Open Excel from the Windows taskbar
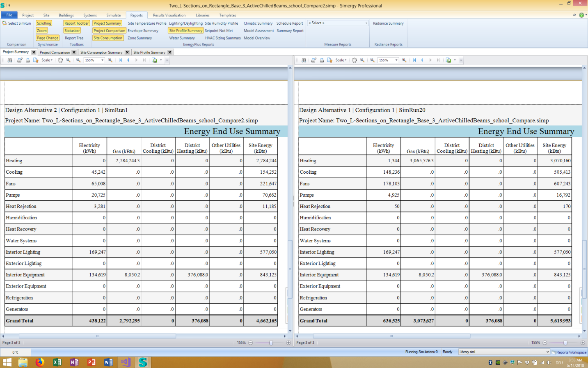This screenshot has width=588, height=368. pyautogui.click(x=57, y=362)
